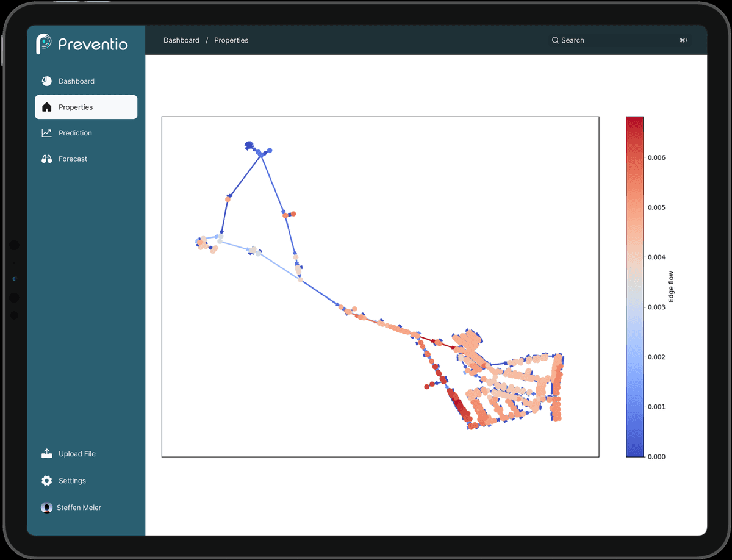Click Steffen Meier's profile avatar

pos(46,508)
